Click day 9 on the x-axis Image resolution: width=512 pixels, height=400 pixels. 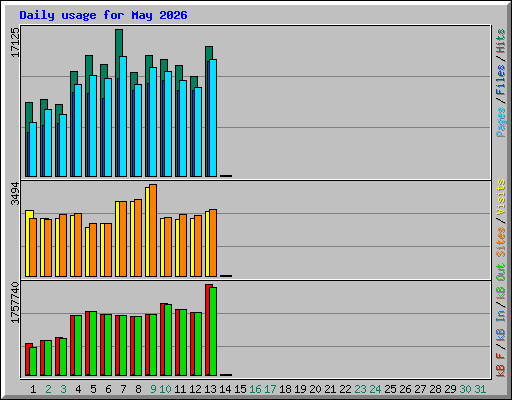(x=153, y=389)
